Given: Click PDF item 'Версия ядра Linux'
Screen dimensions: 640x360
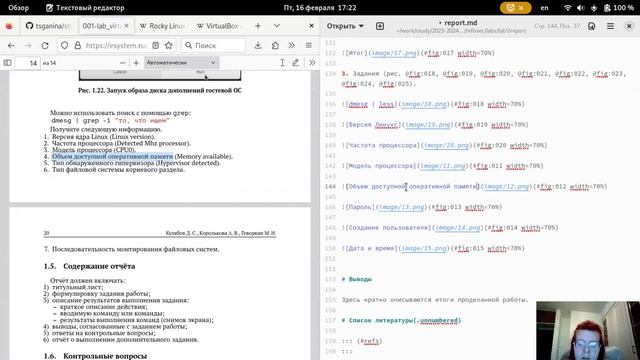Looking at the screenshot, I should (103, 137).
